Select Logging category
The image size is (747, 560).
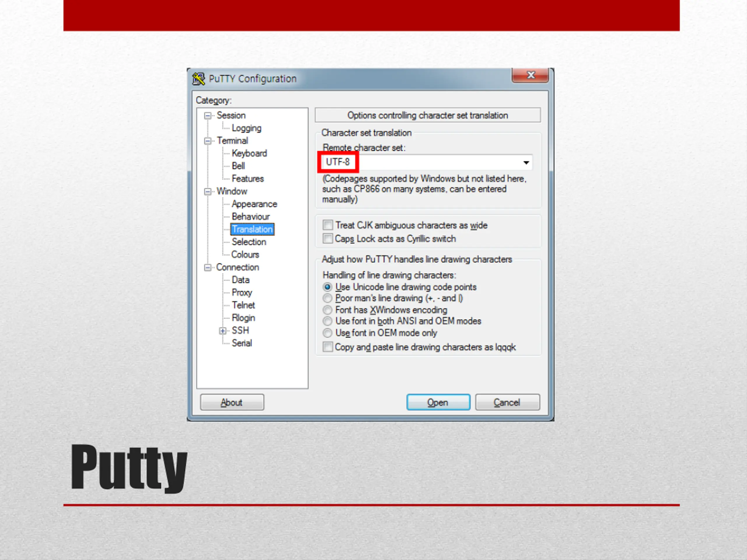[247, 128]
